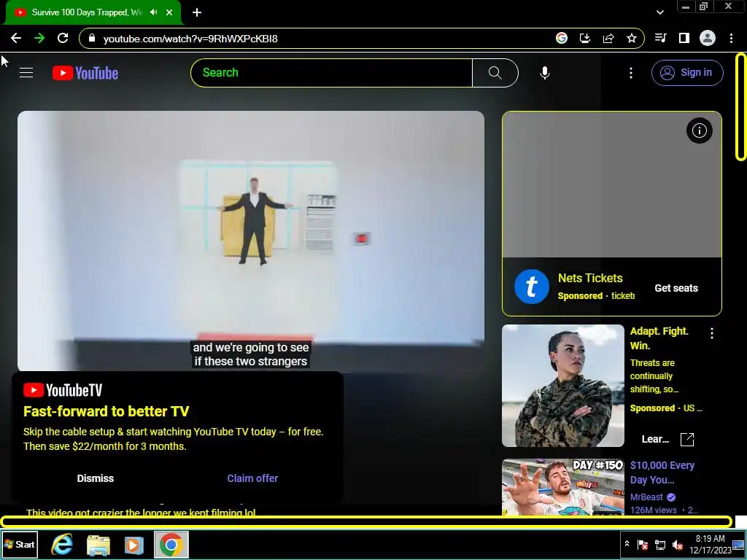The width and height of the screenshot is (747, 560).
Task: Switch to Chrome taskbar button
Action: pyautogui.click(x=171, y=545)
